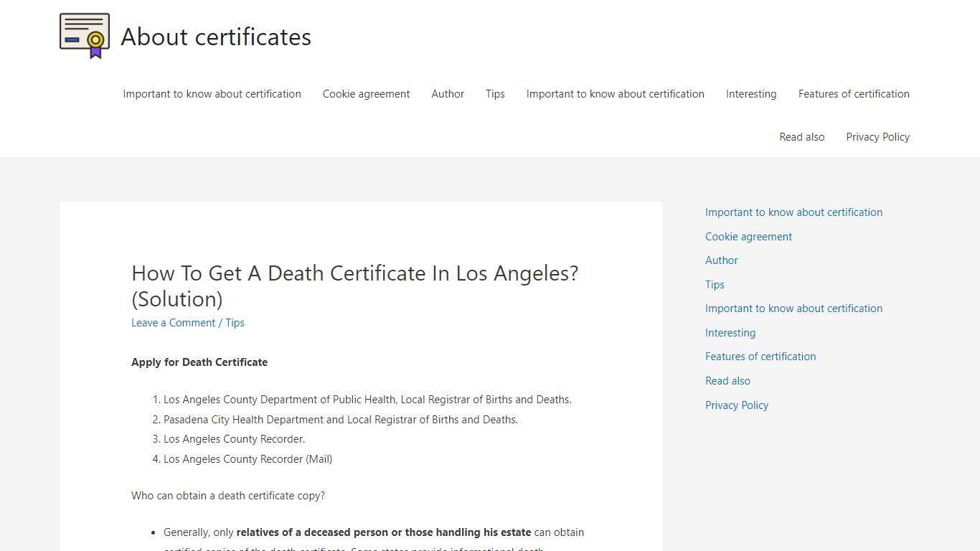This screenshot has width=980, height=551.
Task: Click first sidebar 'Important to know about certification' link
Action: (793, 212)
